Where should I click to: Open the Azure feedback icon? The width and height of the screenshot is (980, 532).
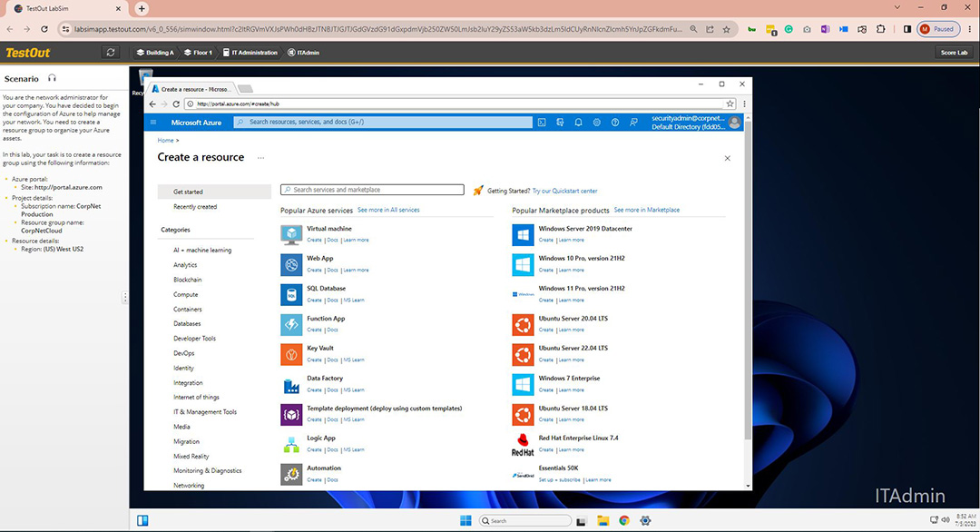point(632,122)
